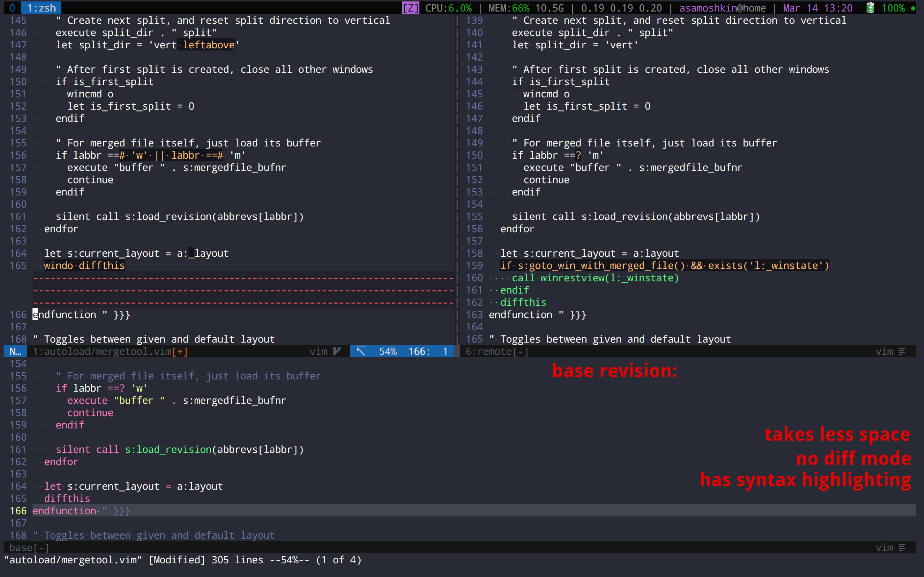Click the [+] modified flag on mergetool.vim
Screen dimensions: 924x577
pos(180,351)
